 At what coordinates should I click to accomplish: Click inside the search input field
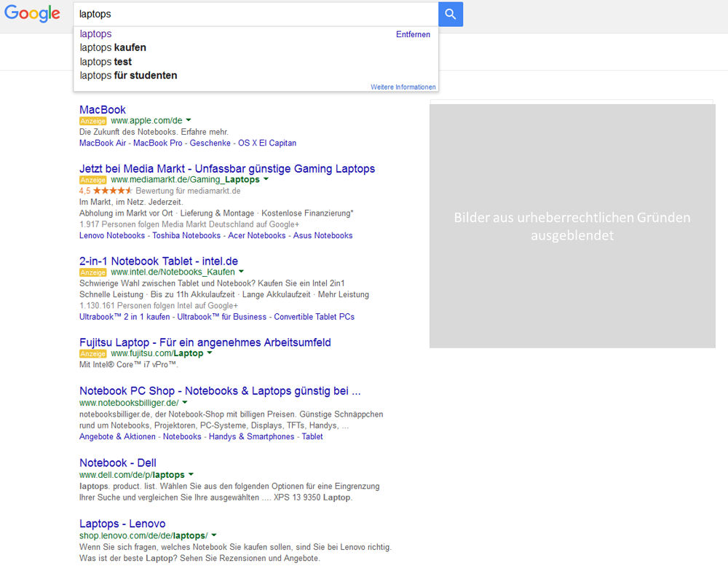click(x=218, y=14)
